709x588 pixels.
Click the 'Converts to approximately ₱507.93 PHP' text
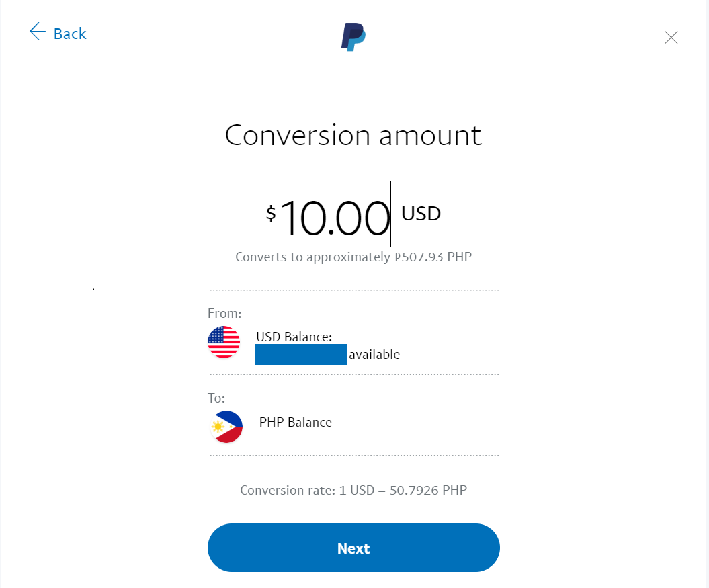[x=353, y=257]
